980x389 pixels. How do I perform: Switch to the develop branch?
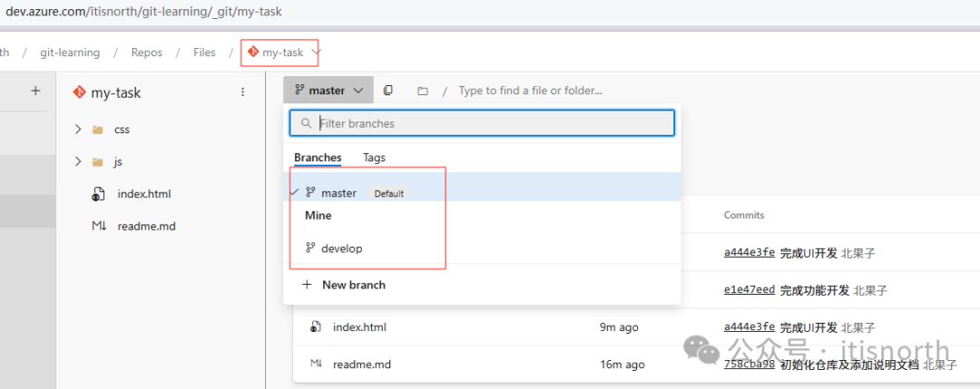pos(341,248)
